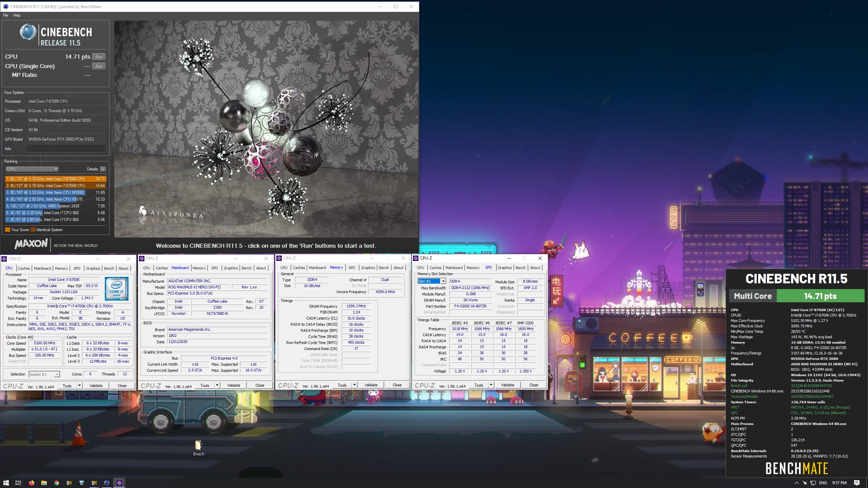The width and height of the screenshot is (868, 488).
Task: Switch to Caches tab in CPU-Z CPU window
Action: click(24, 268)
